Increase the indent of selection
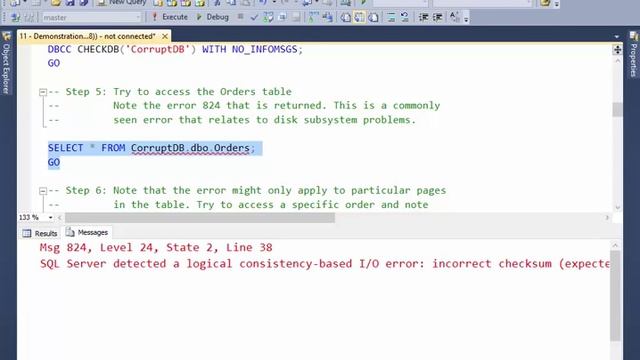 pyautogui.click(x=437, y=18)
